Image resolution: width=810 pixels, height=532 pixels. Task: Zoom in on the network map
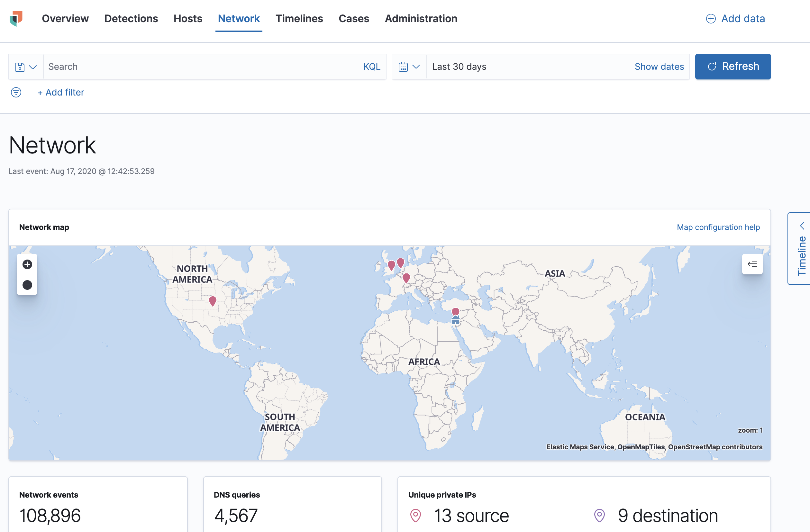coord(27,264)
